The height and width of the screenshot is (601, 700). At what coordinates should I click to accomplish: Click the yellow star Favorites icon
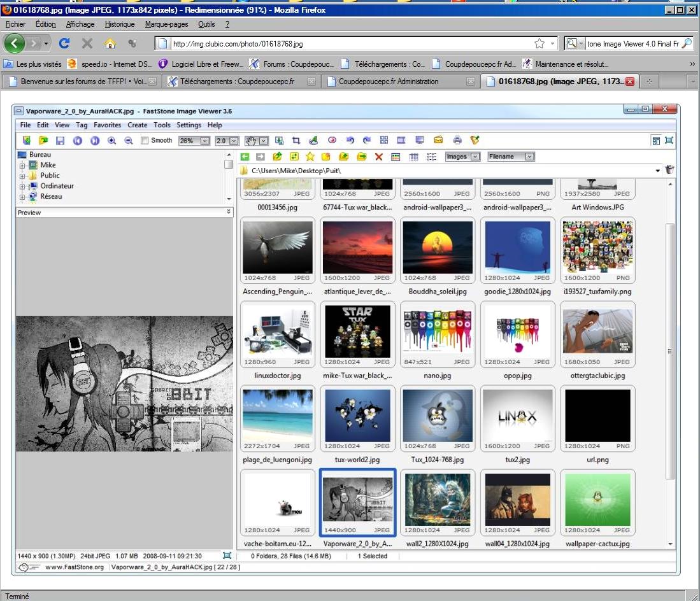[x=310, y=157]
